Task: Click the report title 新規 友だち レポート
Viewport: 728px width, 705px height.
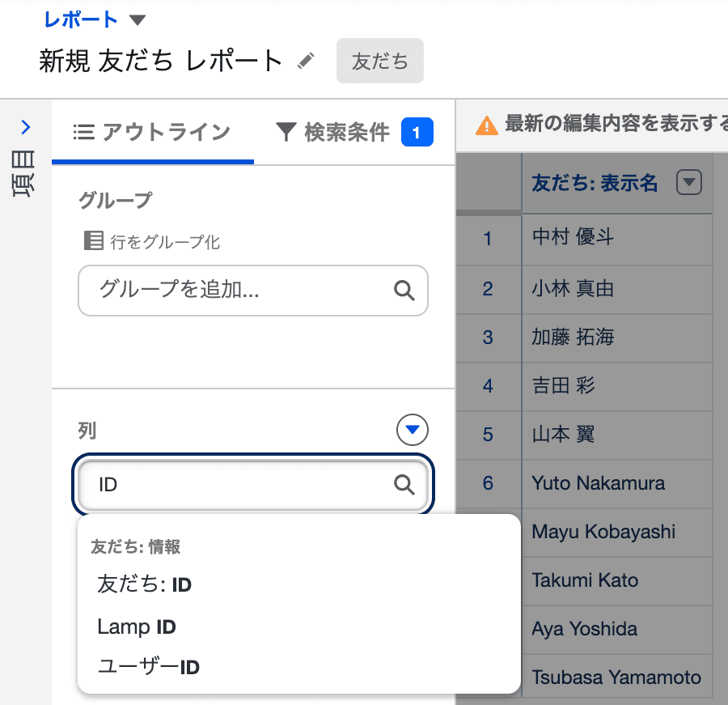Action: pos(161,61)
